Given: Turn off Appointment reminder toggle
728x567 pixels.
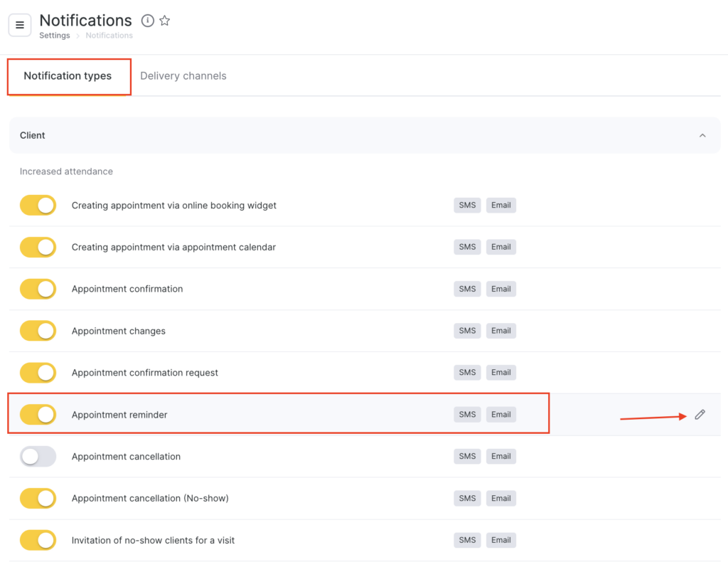Looking at the screenshot, I should (38, 415).
